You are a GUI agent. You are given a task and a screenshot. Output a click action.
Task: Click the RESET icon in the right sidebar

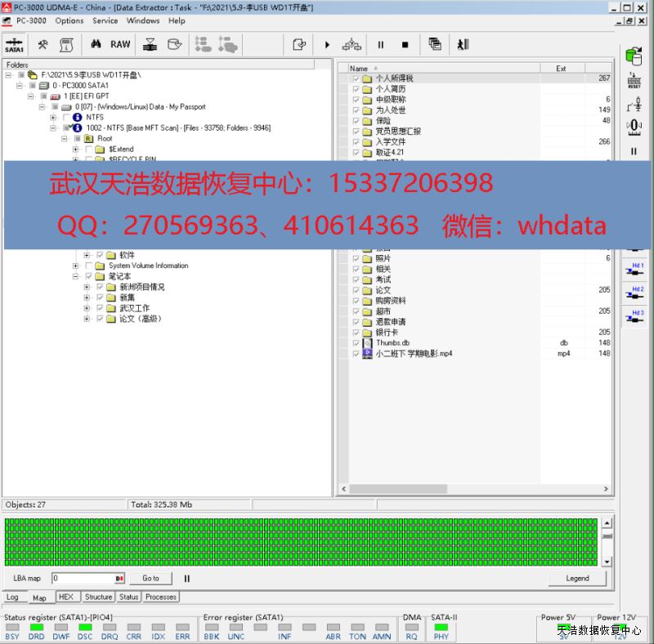634,80
